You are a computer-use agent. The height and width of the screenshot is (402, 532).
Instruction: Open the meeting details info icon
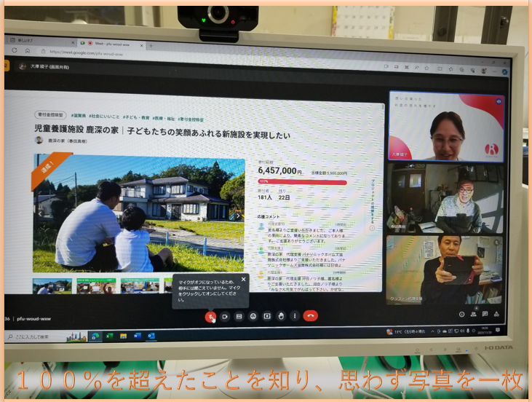click(x=461, y=315)
